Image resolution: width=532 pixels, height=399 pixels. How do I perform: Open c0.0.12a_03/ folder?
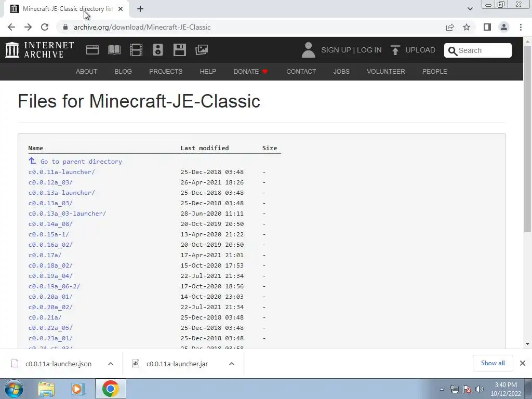pyautogui.click(x=50, y=182)
